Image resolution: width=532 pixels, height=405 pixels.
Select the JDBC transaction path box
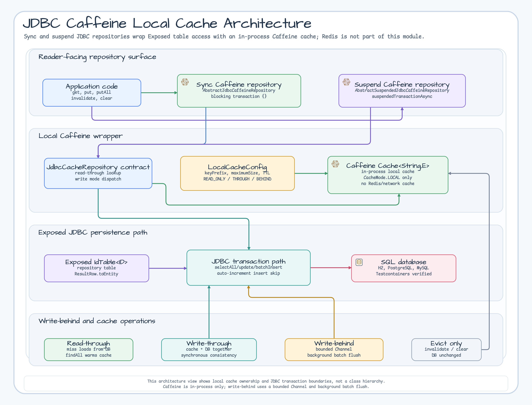click(x=249, y=268)
